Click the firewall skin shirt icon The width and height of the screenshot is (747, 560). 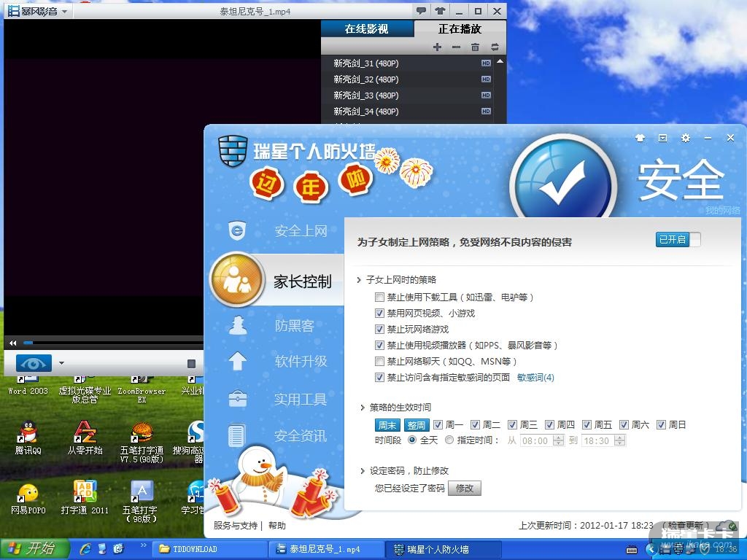[x=640, y=138]
